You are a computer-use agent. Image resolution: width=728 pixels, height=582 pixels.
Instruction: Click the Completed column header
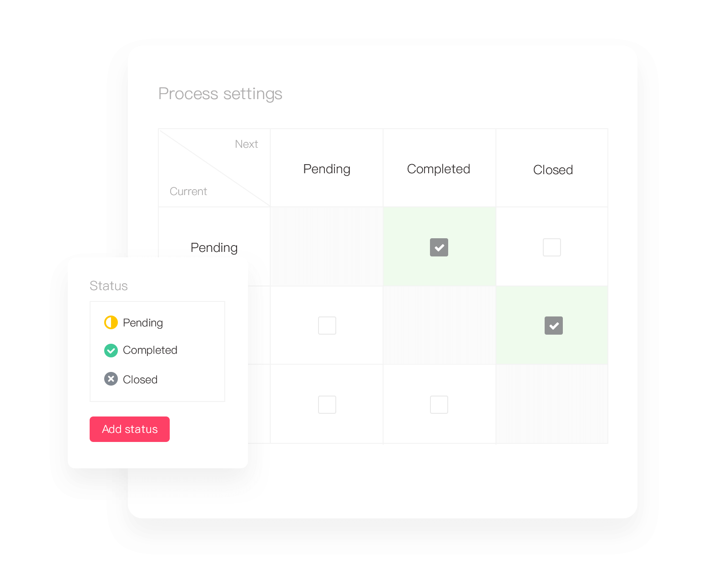[x=439, y=169]
